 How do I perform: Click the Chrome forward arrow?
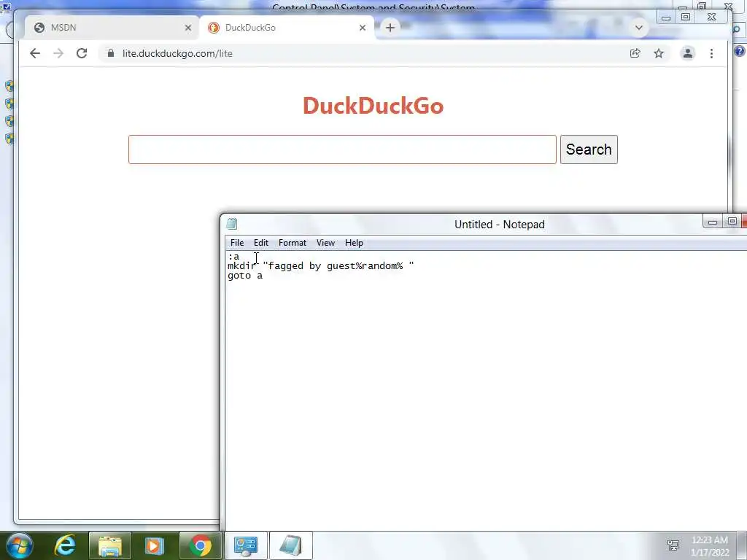[x=58, y=53]
